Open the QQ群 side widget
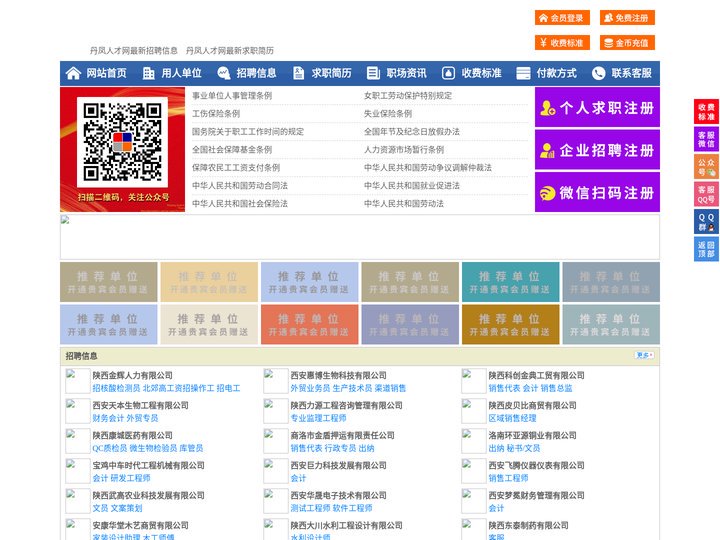720x540 pixels. pos(706,222)
